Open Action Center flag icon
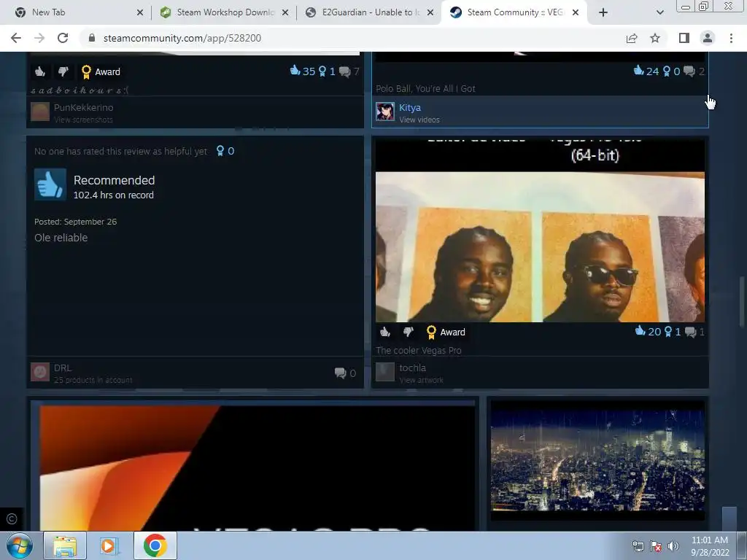Viewport: 747px width, 560px height. click(656, 546)
